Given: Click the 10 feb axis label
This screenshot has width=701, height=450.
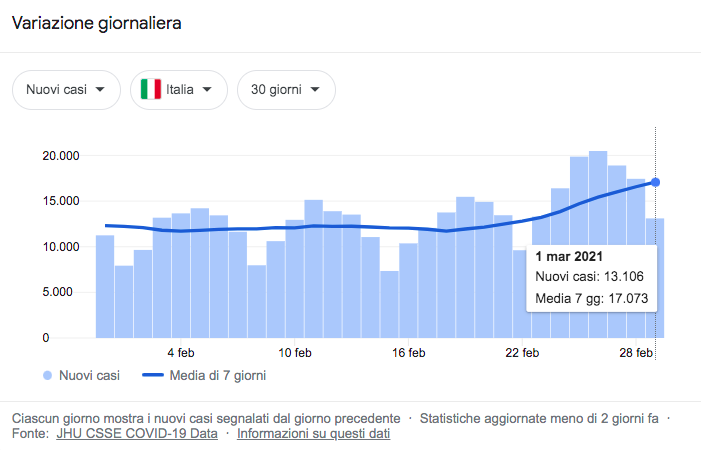Looking at the screenshot, I should 295,353.
